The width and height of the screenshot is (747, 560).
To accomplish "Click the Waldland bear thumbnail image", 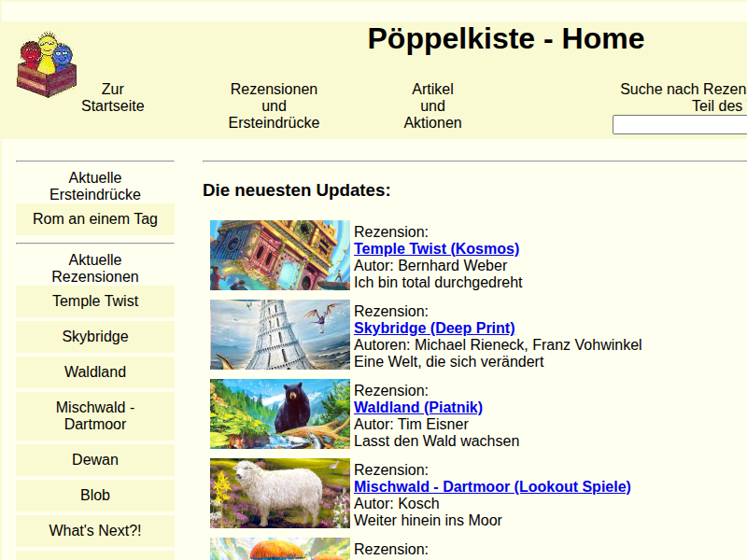I will 279,414.
